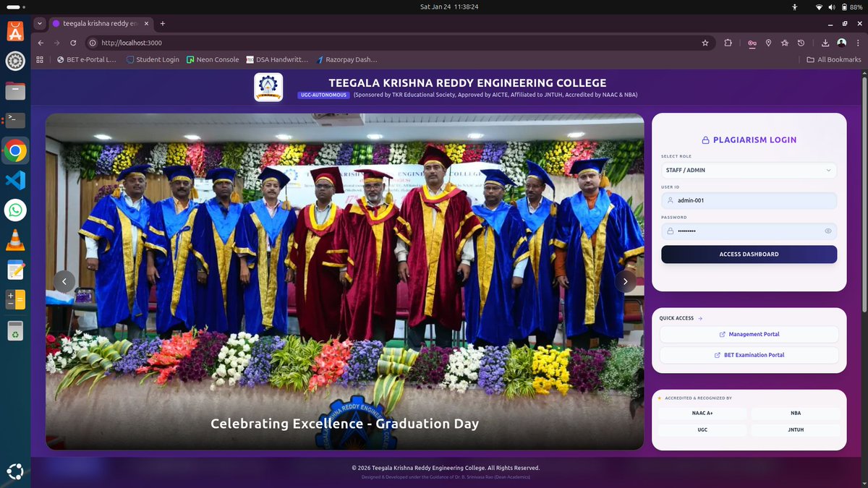Open the Management Portal link
This screenshot has width=868, height=488.
pos(749,334)
